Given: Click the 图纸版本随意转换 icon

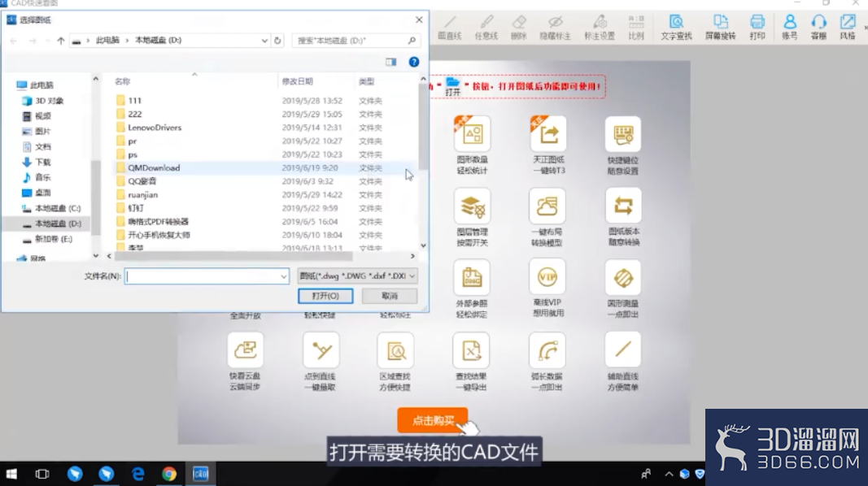Looking at the screenshot, I should click(623, 206).
